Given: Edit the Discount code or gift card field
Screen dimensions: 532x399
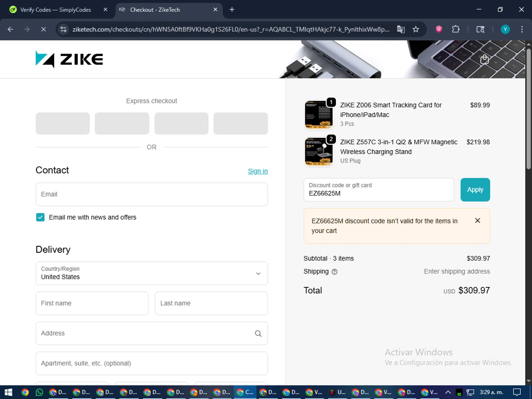Looking at the screenshot, I should (x=379, y=190).
